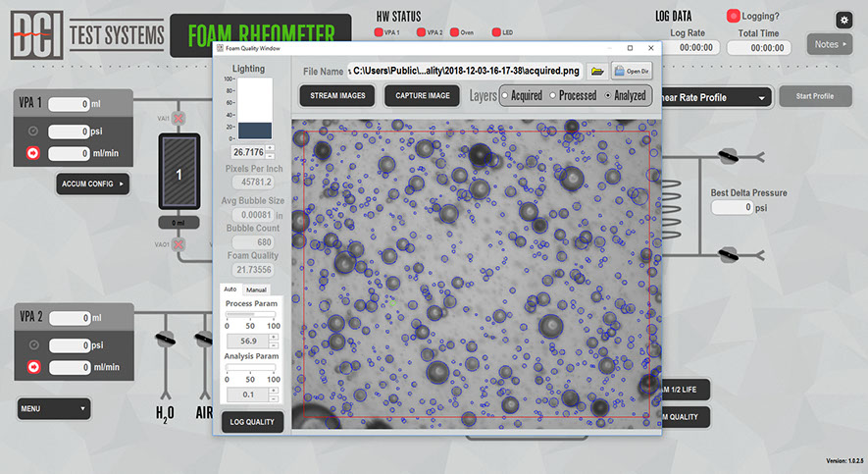This screenshot has width=868, height=474.
Task: Toggle the red Logging indicator
Action: point(733,16)
